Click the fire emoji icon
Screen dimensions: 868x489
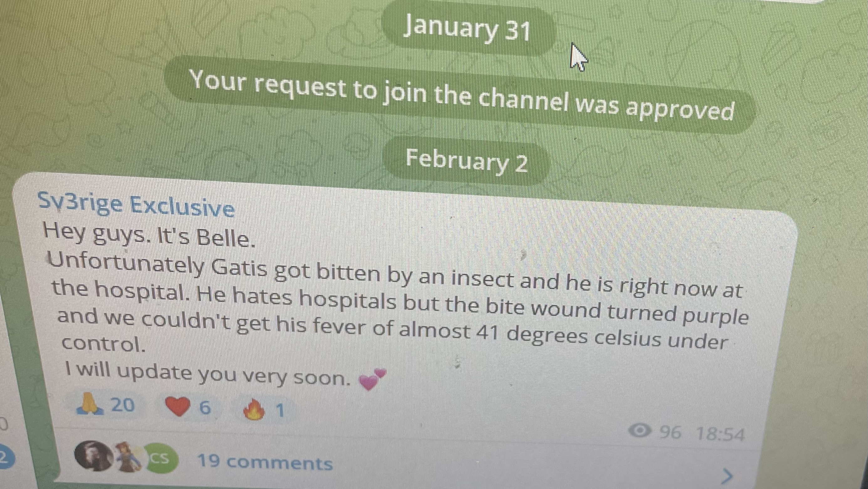(254, 409)
